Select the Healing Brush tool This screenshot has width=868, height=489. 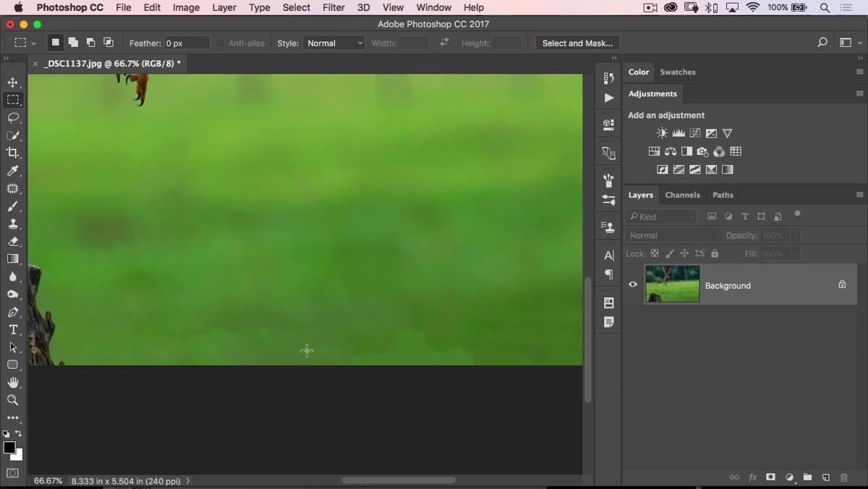point(13,189)
